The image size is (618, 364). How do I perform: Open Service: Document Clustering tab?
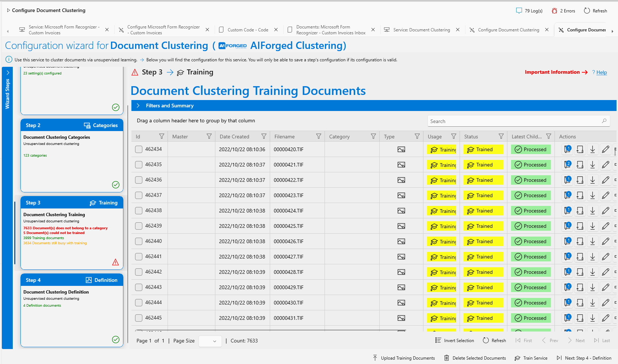[x=417, y=30]
